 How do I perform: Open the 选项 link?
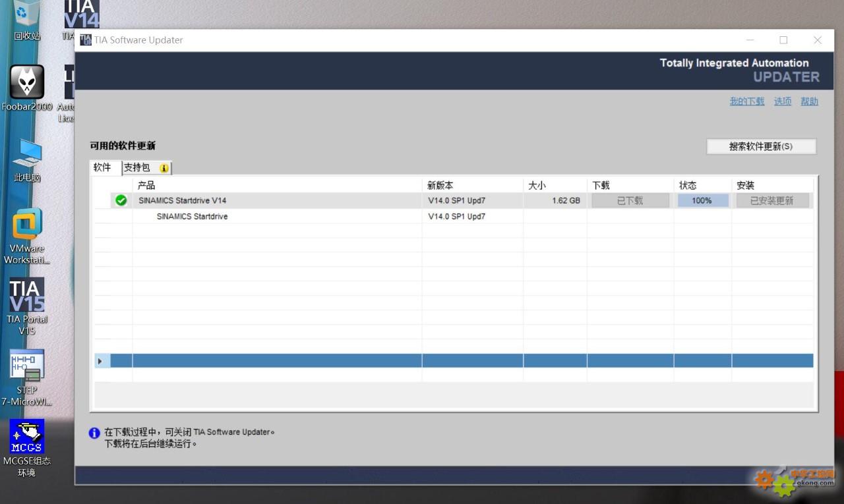[x=783, y=101]
